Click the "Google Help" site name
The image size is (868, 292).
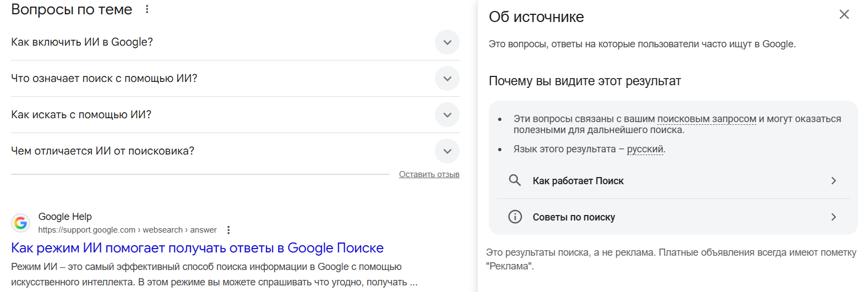pyautogui.click(x=65, y=217)
